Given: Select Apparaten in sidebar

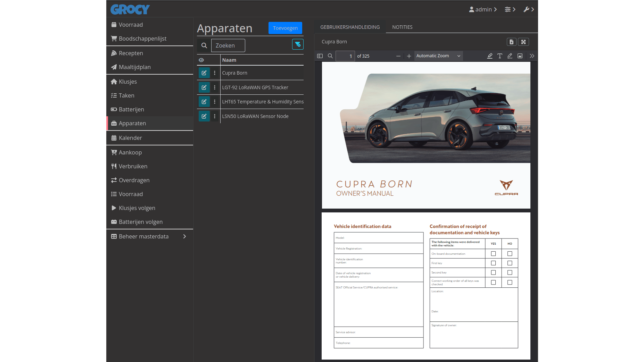Looking at the screenshot, I should [x=150, y=123].
